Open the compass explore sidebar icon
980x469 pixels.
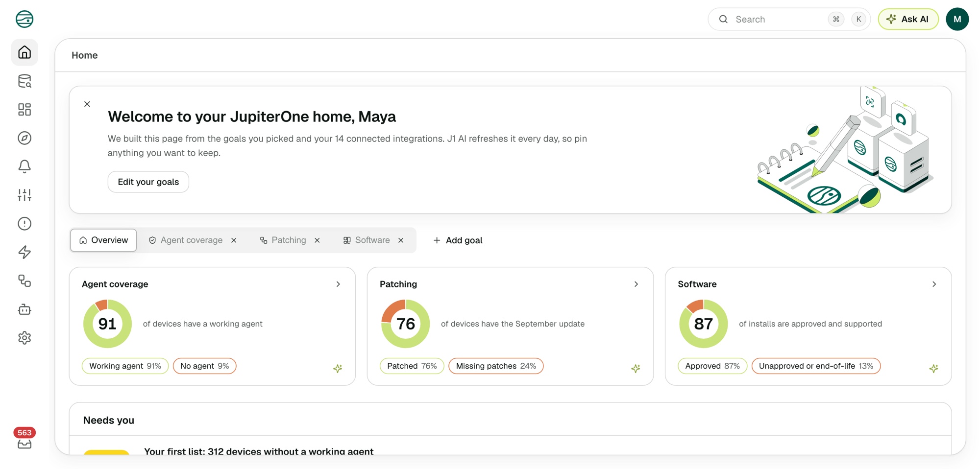coord(24,138)
